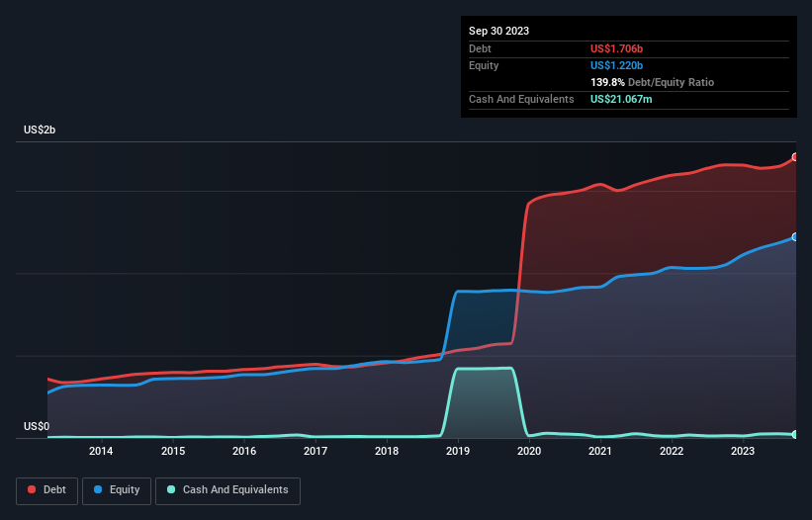
Task: Select the red Debt endpoint marker
Action: pyautogui.click(x=795, y=157)
